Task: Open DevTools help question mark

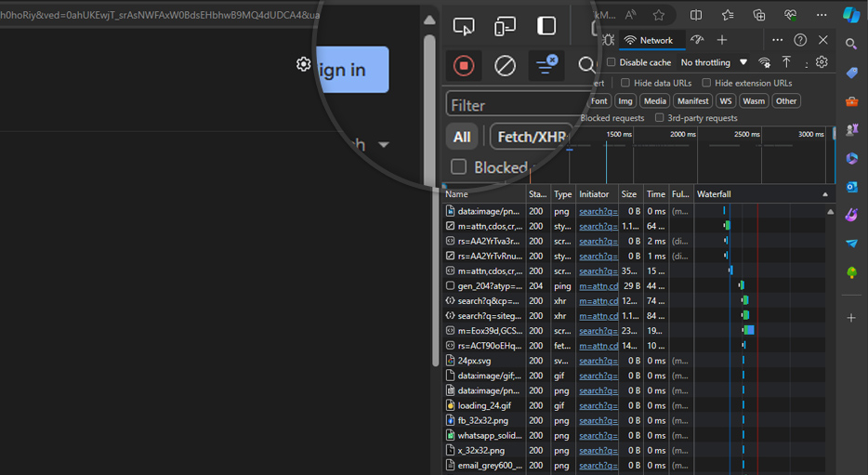Action: [800, 40]
